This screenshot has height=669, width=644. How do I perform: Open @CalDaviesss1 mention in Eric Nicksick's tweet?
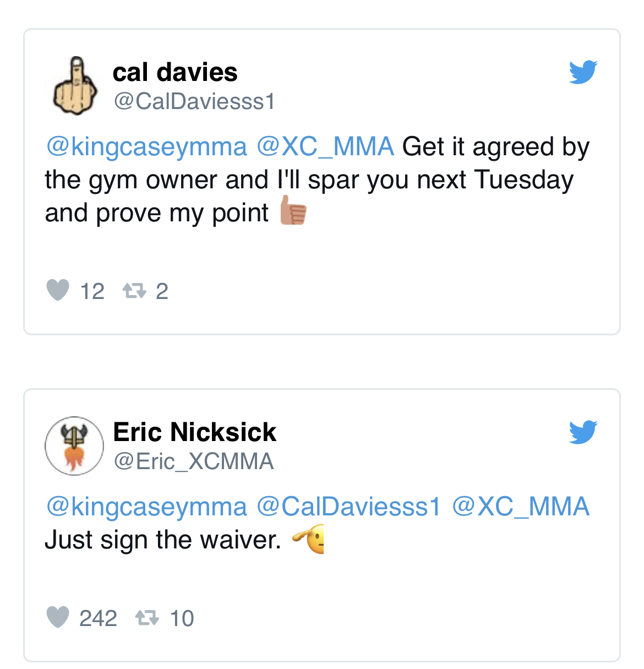click(349, 507)
